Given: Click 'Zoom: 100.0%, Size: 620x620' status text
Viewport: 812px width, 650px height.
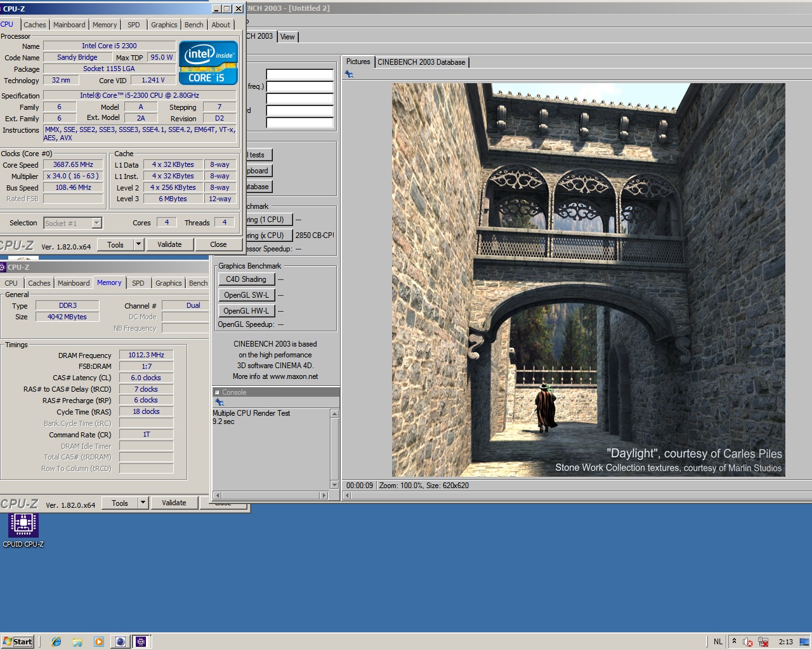Looking at the screenshot, I should [x=424, y=486].
